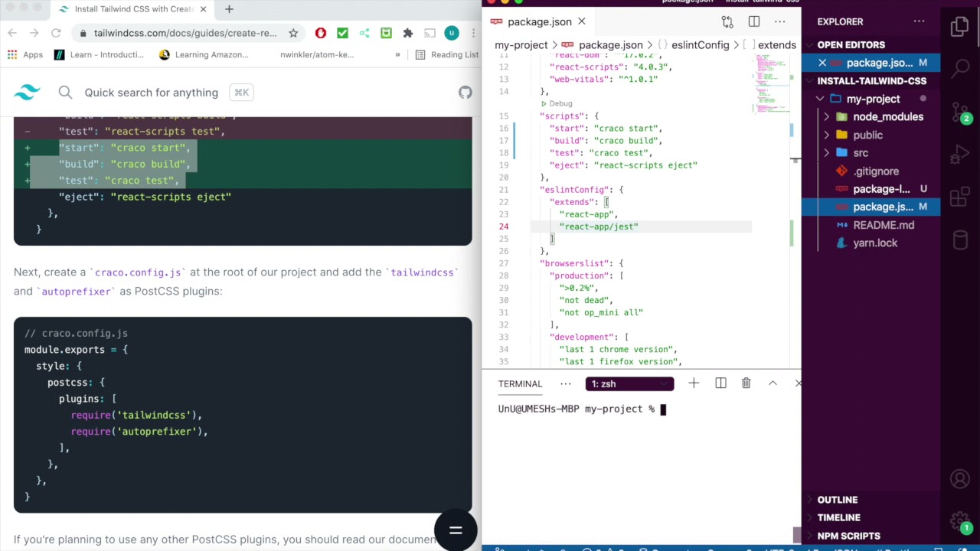
Task: Open Chrome Extensions puzzle icon
Action: click(408, 33)
